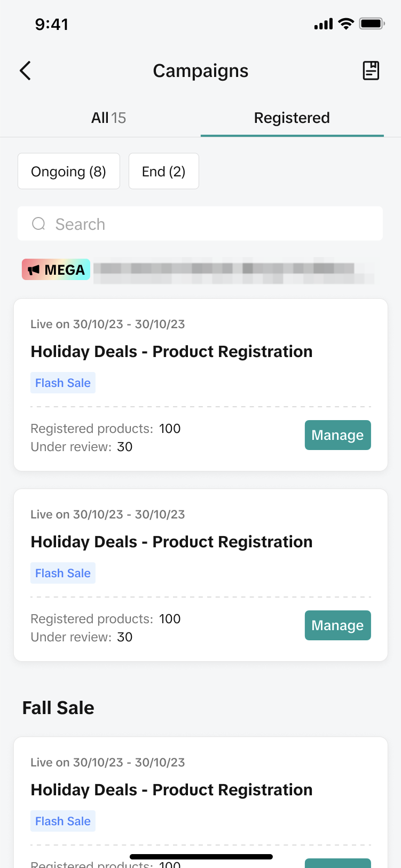401x868 pixels.
Task: Toggle the Ongoing (8) filter
Action: [68, 172]
